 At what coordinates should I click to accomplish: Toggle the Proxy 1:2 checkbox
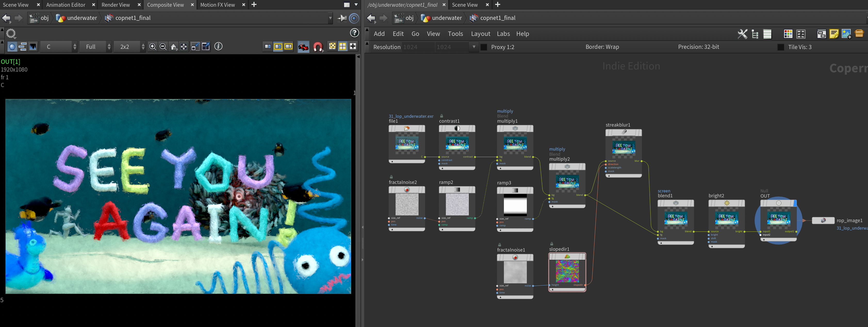484,47
